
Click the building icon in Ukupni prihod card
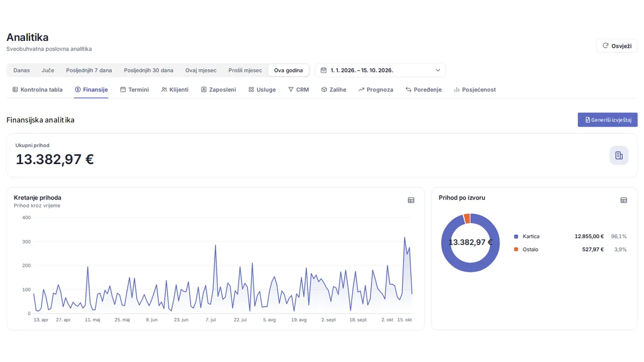click(x=619, y=156)
